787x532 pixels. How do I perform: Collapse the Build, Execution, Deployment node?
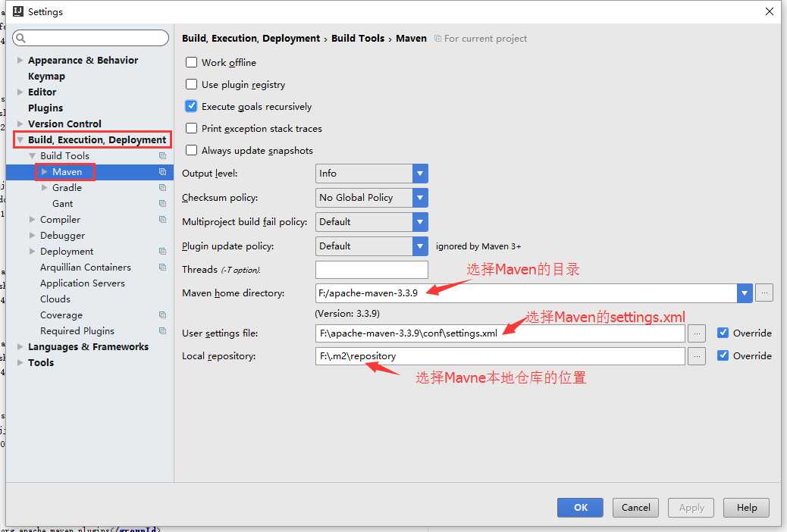tap(20, 140)
